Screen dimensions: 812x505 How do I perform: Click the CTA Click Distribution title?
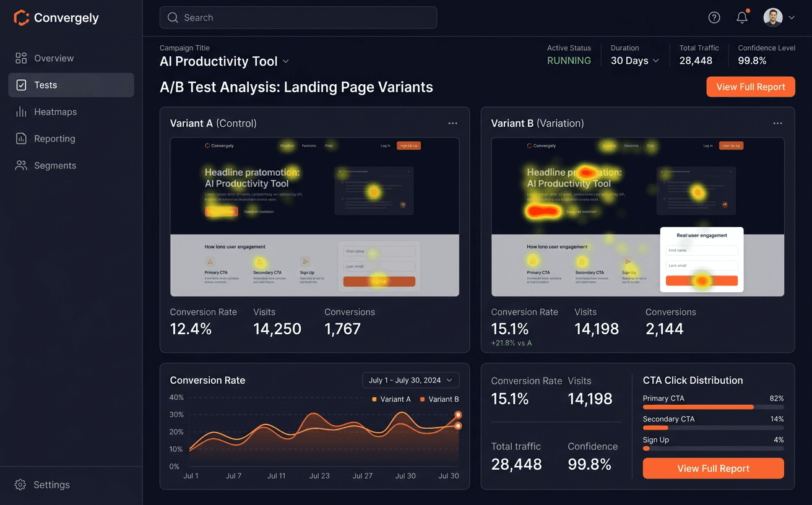(693, 381)
